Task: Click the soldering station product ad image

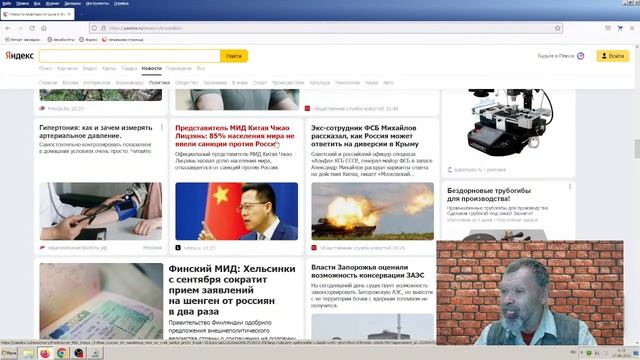Action: click(x=510, y=122)
